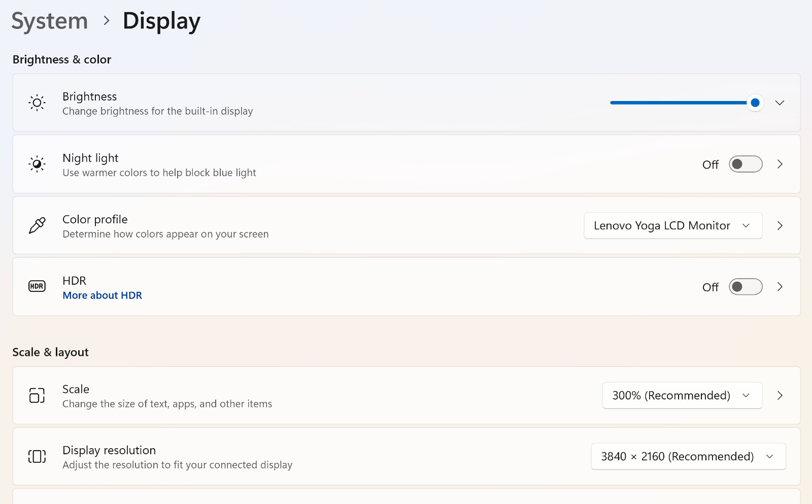The image size is (812, 504).
Task: Open custom scaling via Scale row chevron
Action: click(x=780, y=395)
